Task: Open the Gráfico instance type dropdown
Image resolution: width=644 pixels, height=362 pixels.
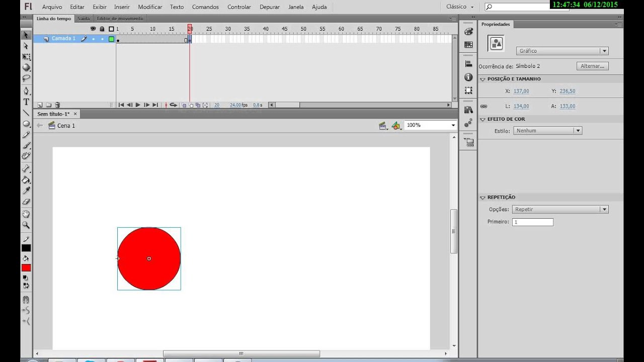Action: tap(562, 51)
